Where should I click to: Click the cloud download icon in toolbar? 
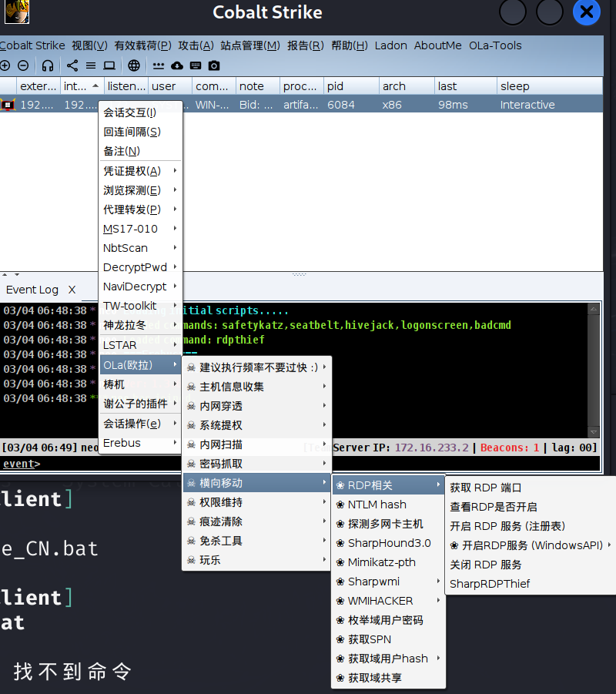click(x=177, y=65)
